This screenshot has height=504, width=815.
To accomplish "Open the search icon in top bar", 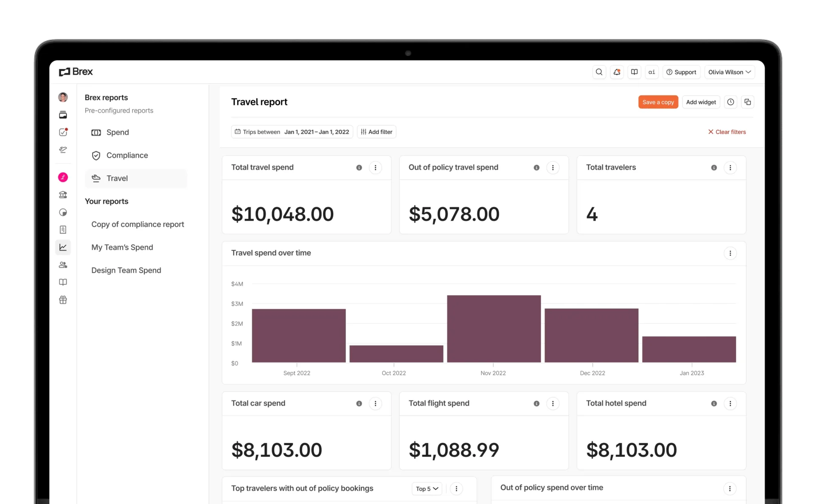I will (599, 72).
